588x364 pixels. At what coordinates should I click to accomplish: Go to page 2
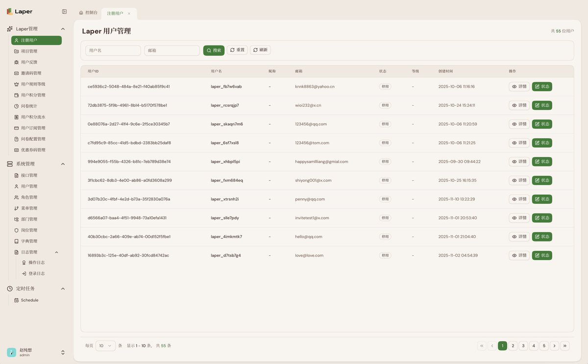click(x=513, y=346)
